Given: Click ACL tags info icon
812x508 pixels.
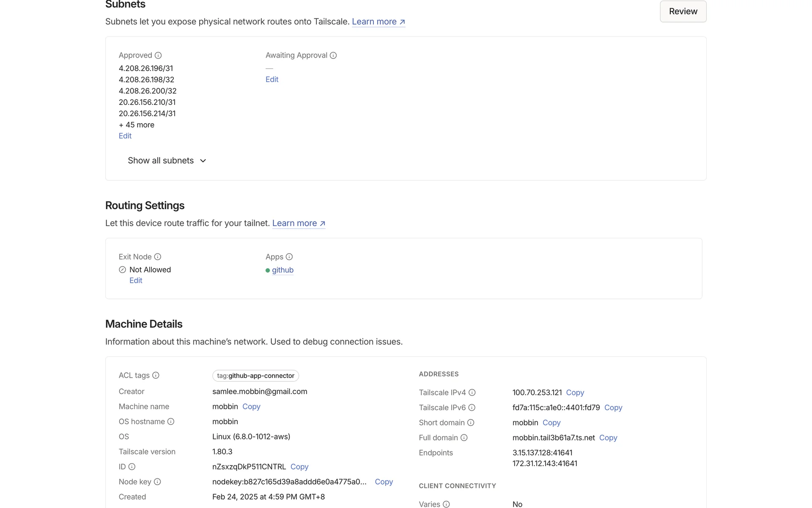Looking at the screenshot, I should 156,375.
